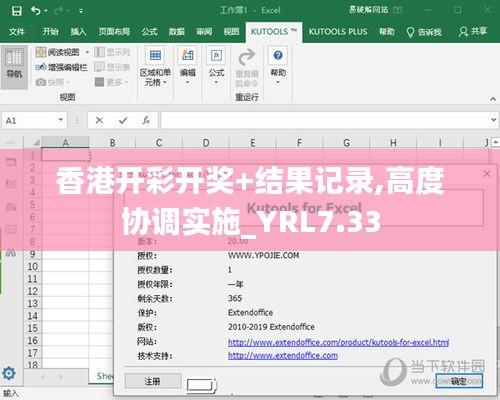Open the kutools-for-excel.html product link
This screenshot has width=500, height=400.
pyautogui.click(x=338, y=342)
